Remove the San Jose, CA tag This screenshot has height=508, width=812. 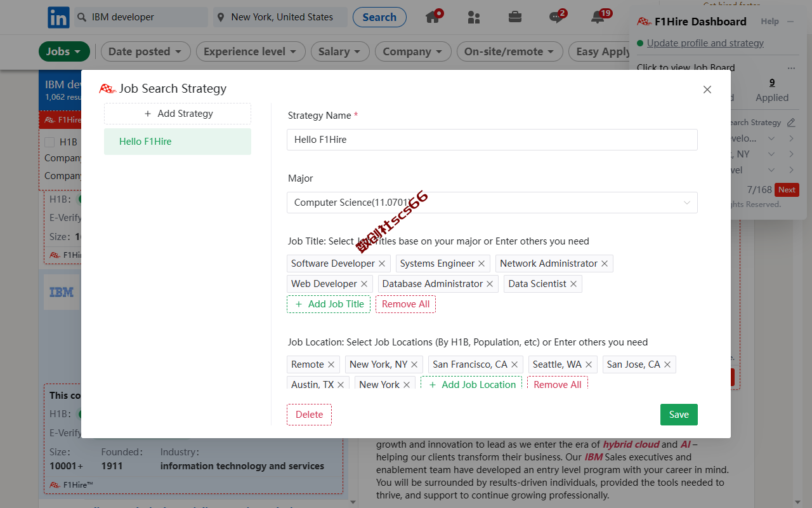pyautogui.click(x=667, y=364)
